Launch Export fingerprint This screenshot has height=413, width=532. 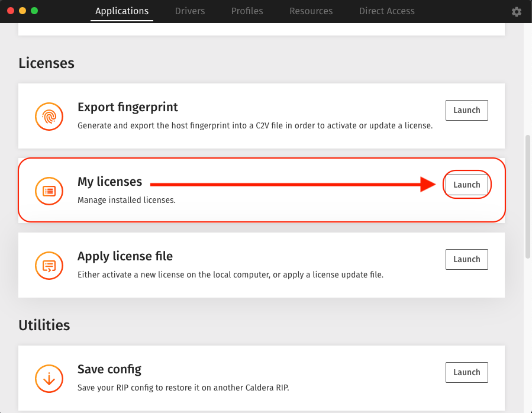point(466,110)
